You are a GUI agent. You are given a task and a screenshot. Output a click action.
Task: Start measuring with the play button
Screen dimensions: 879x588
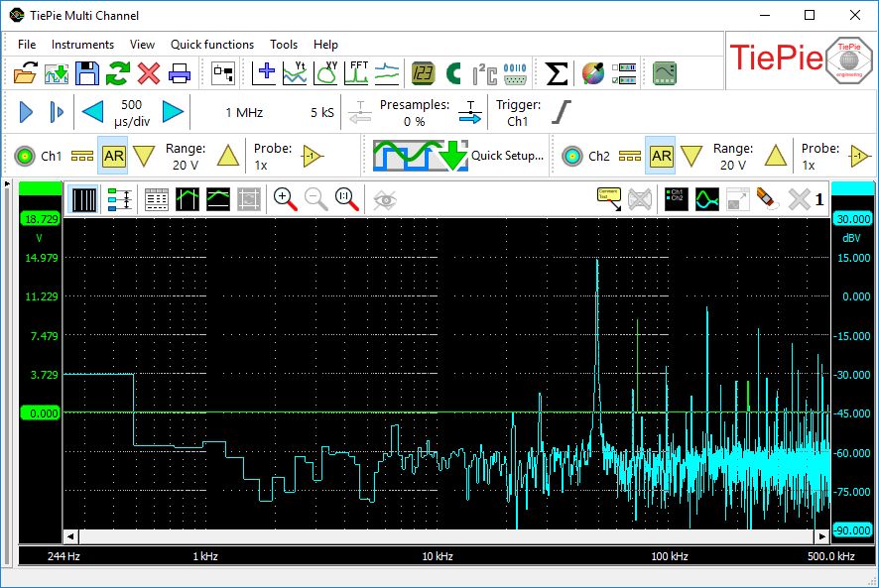click(27, 111)
